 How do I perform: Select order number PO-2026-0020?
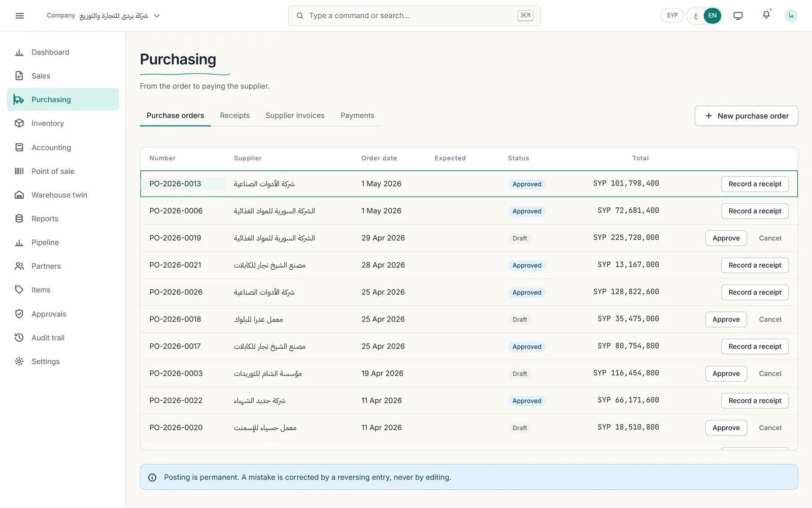(176, 428)
